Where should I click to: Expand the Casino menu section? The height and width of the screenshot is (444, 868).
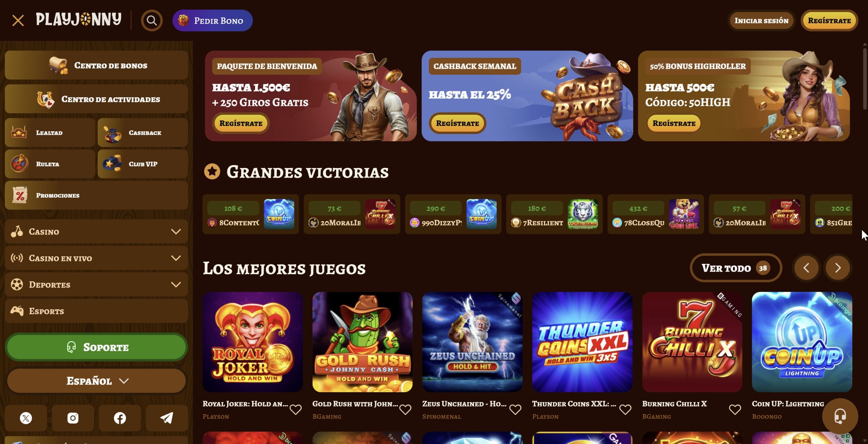coord(96,231)
